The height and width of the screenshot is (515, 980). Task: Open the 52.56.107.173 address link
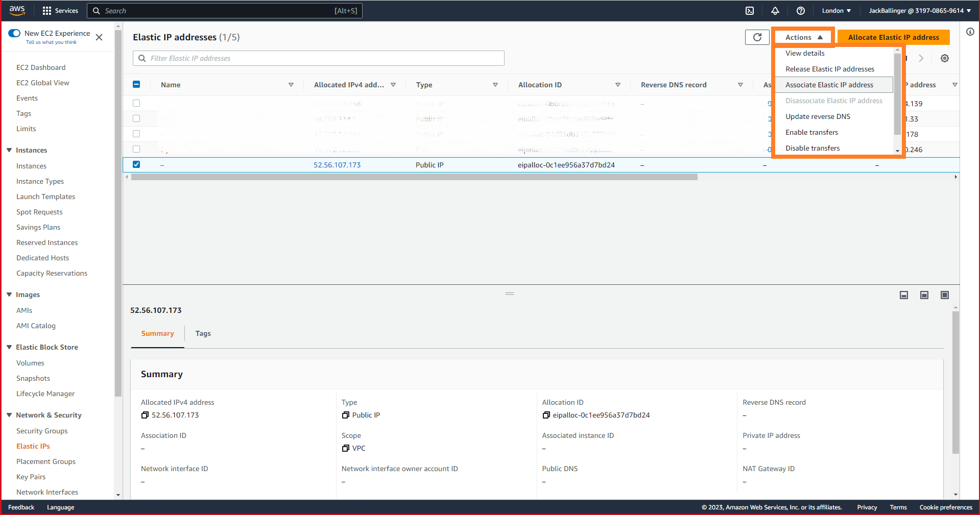pyautogui.click(x=337, y=165)
